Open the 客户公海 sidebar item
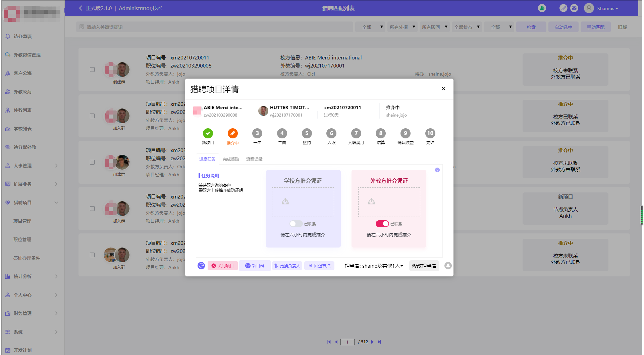This screenshot has width=644, height=355. pos(23,73)
